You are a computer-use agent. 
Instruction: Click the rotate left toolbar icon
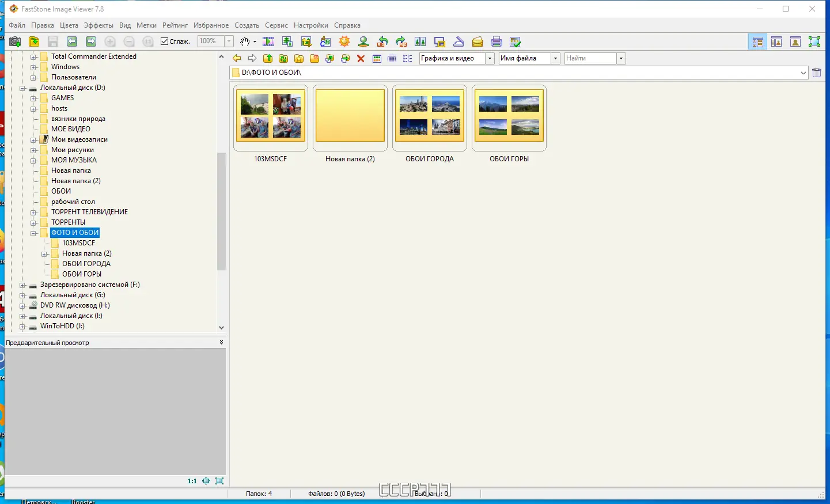382,41
